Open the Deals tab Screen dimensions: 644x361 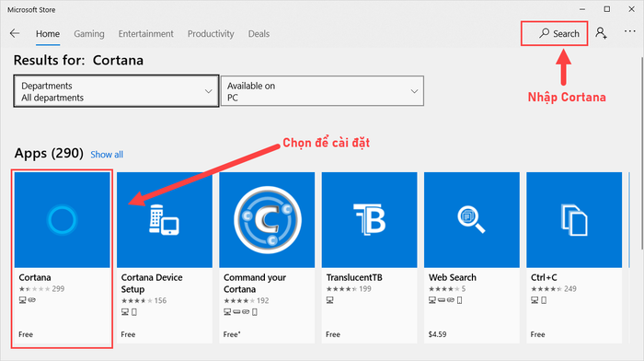point(259,34)
